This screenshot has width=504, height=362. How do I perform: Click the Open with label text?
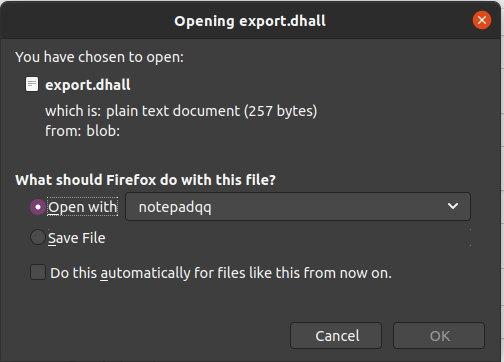pos(83,207)
